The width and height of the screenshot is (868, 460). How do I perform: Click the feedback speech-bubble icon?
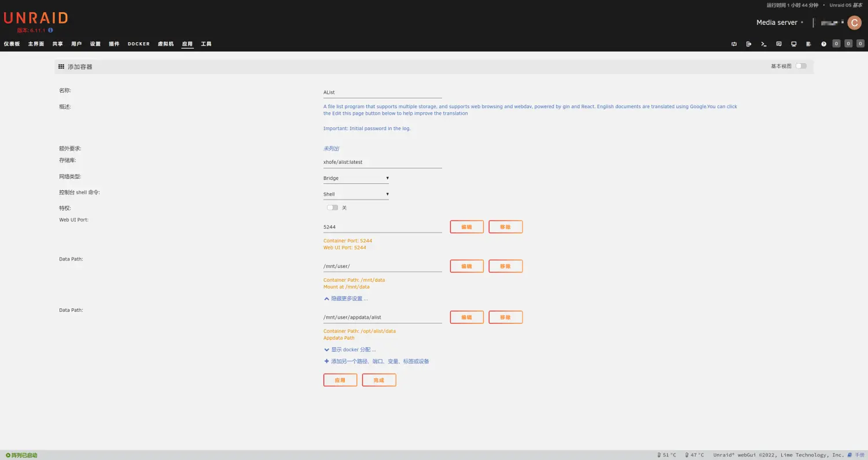coord(779,44)
